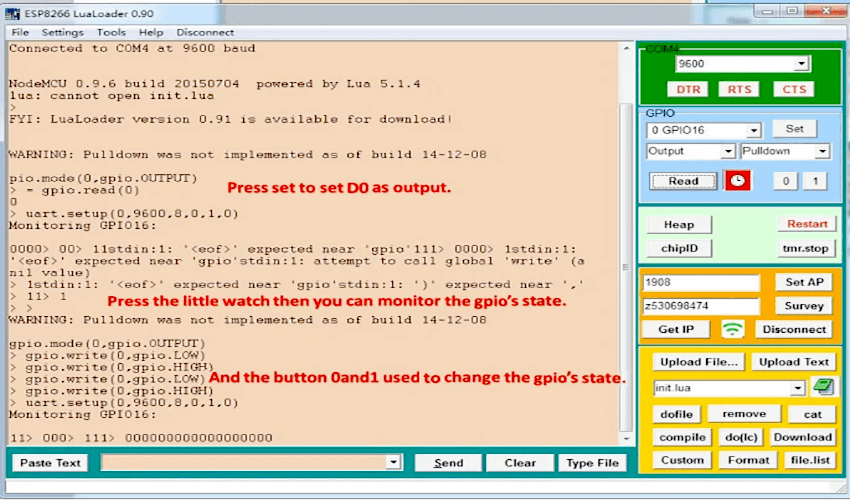The width and height of the screenshot is (850, 502).
Task: Click the red Restart button
Action: 807,224
